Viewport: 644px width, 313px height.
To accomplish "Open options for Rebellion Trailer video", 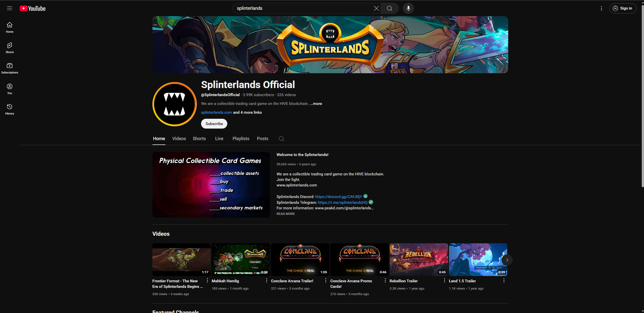I will (444, 280).
